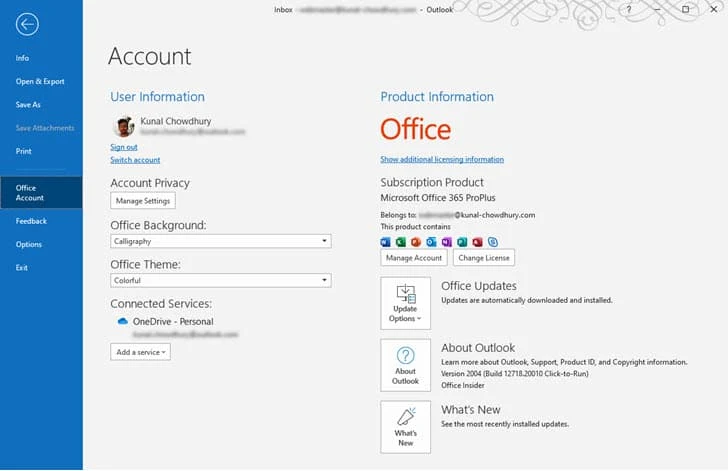728x471 pixels.
Task: Click the Switch account link
Action: coord(135,160)
